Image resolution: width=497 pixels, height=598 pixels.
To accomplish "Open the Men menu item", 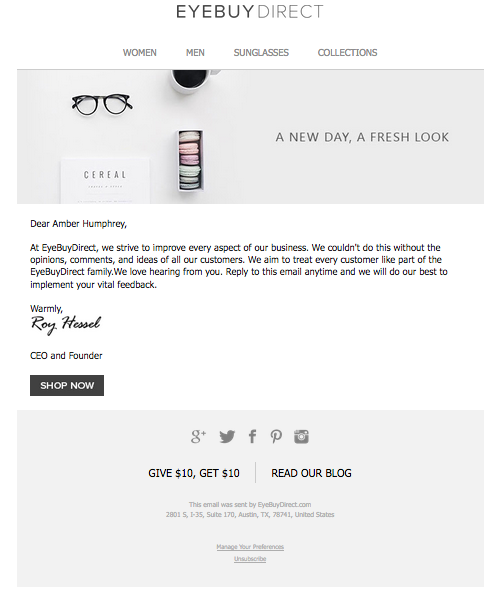I will click(195, 53).
